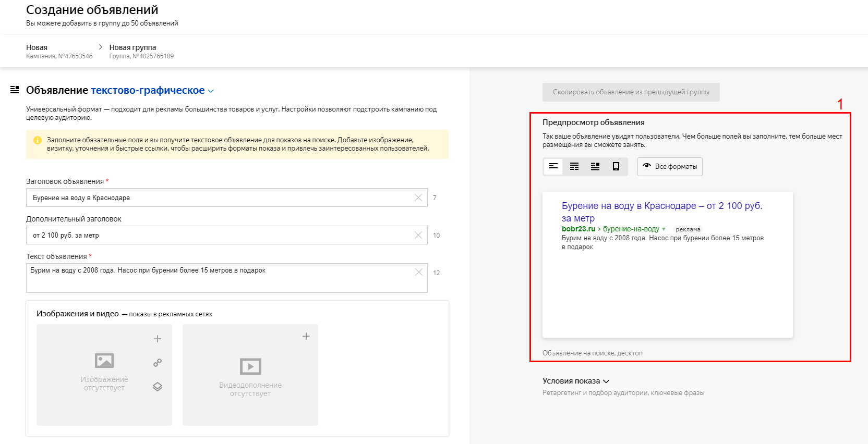Clear the ad text field with X
Screen dimensions: 868x444
click(418, 272)
